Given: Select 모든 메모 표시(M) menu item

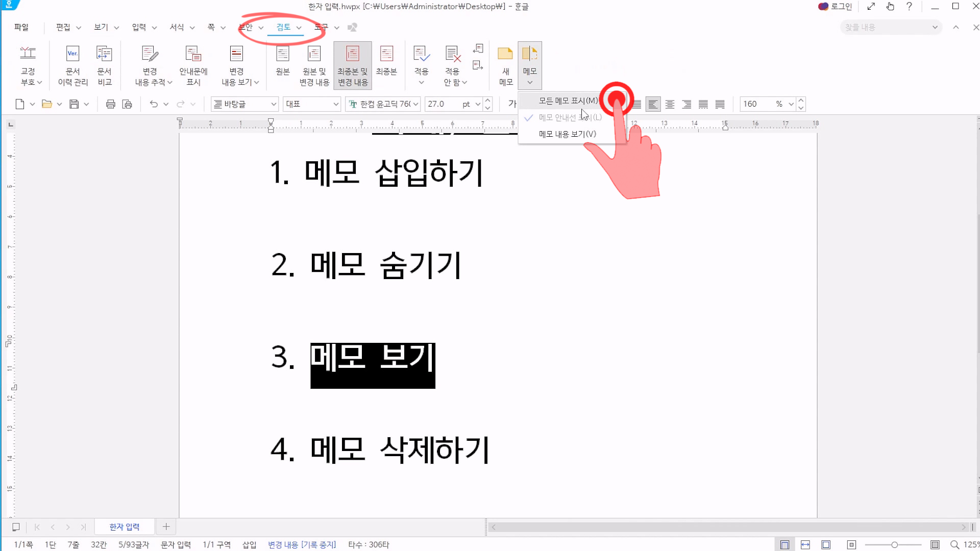Looking at the screenshot, I should pyautogui.click(x=568, y=101).
